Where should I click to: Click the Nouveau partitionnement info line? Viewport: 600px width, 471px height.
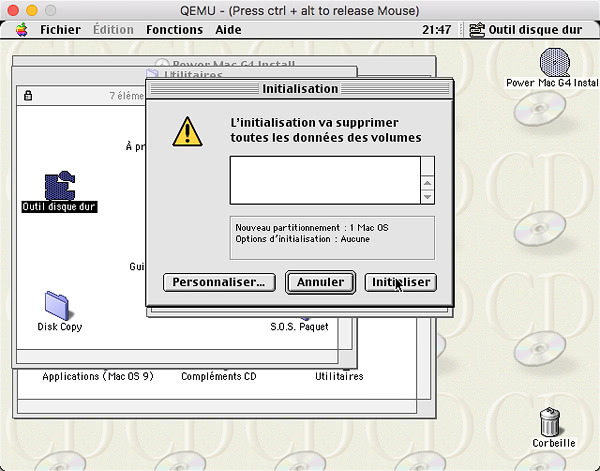pos(312,228)
